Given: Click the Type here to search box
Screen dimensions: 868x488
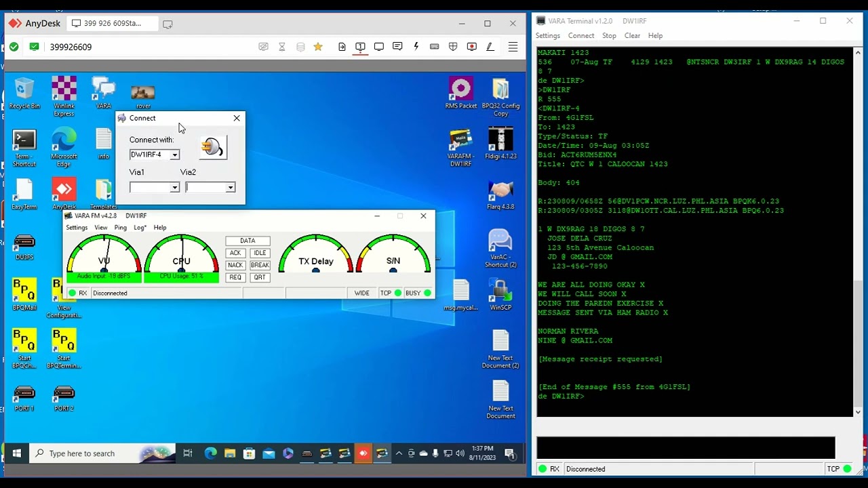Looking at the screenshot, I should 104,453.
